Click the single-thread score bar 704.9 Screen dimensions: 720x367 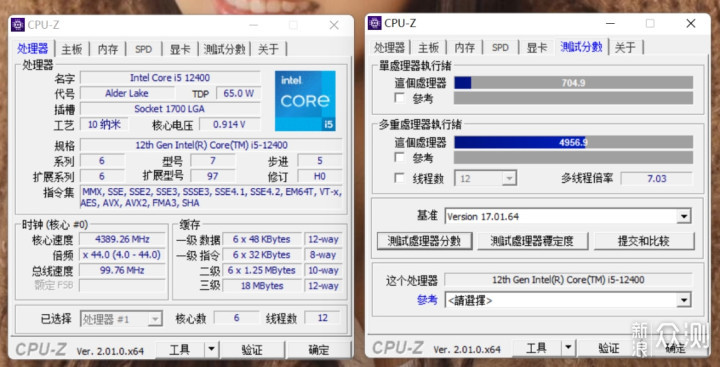tap(574, 83)
